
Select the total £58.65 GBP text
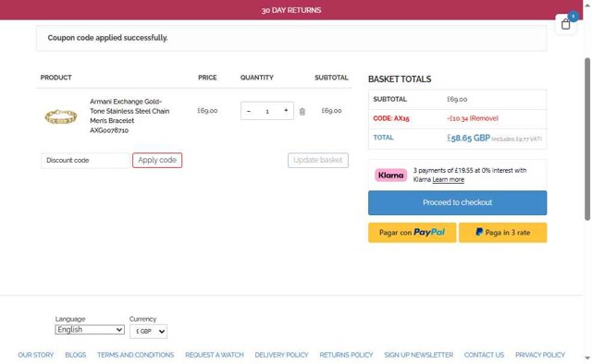(x=469, y=138)
